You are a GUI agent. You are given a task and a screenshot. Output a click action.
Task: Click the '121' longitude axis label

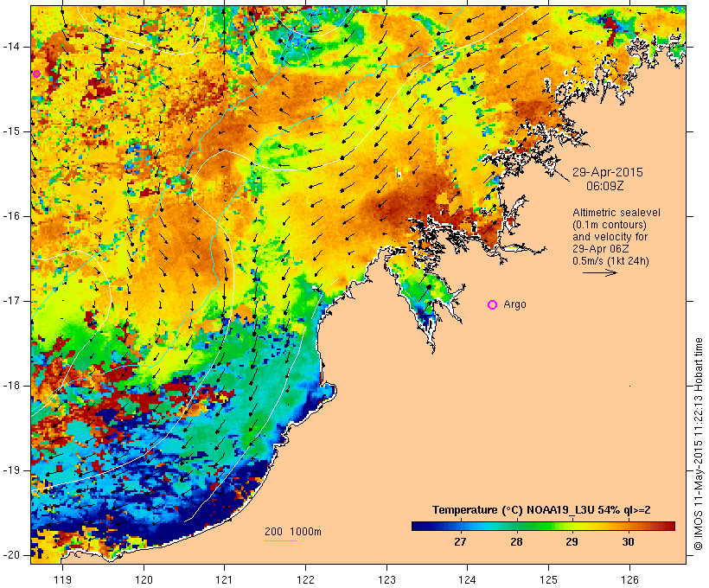224,579
